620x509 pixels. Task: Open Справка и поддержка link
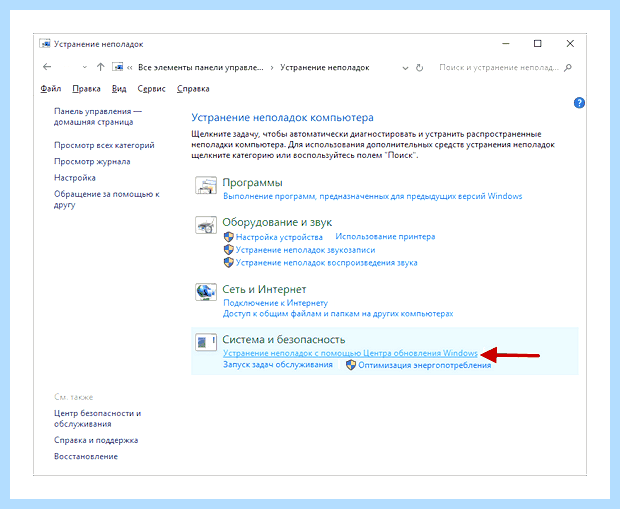[96, 440]
